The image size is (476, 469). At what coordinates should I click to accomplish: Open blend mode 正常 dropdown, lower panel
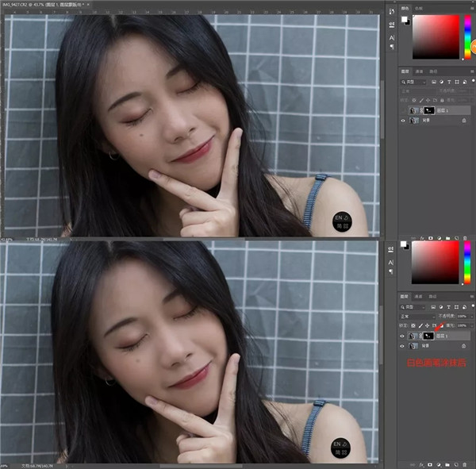point(417,317)
